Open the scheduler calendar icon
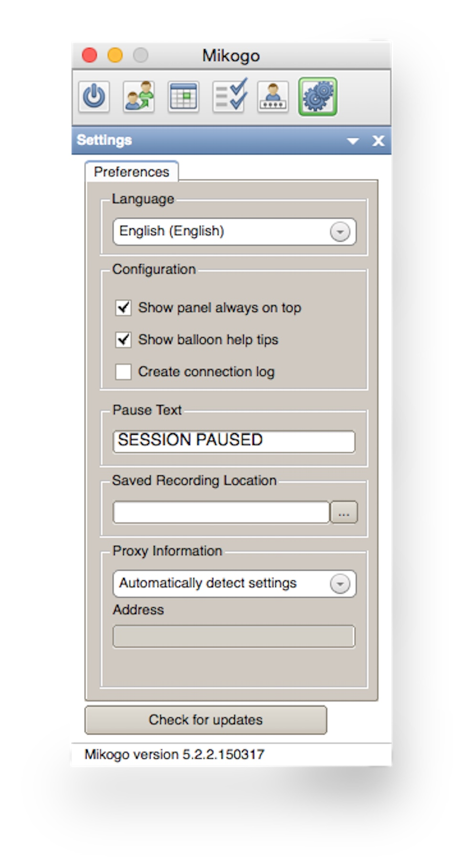 [183, 97]
